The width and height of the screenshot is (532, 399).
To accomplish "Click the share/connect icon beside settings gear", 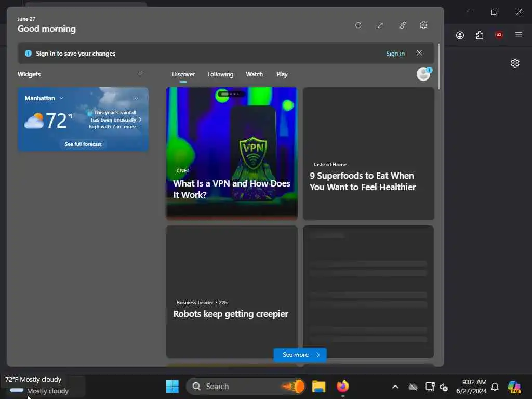I will tap(403, 25).
